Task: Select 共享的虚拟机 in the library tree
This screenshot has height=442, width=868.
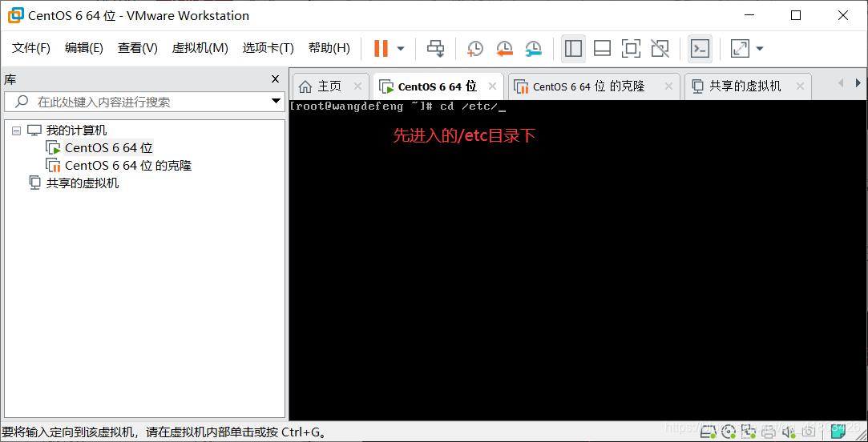Action: pos(83,183)
